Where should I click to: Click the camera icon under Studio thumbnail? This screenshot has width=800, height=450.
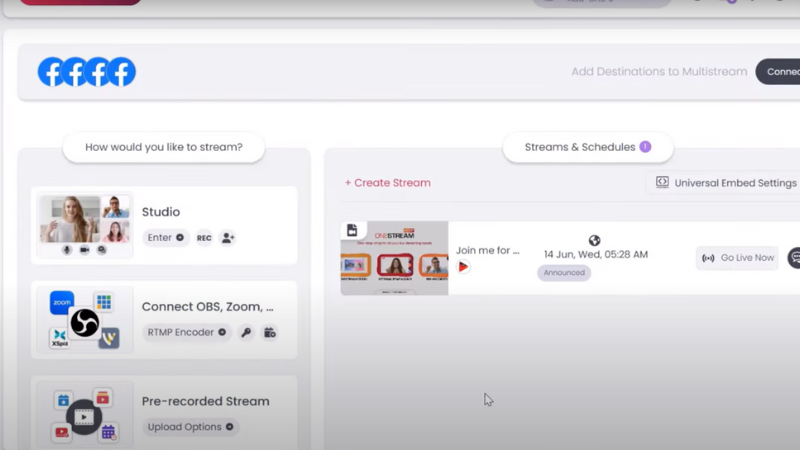[84, 249]
